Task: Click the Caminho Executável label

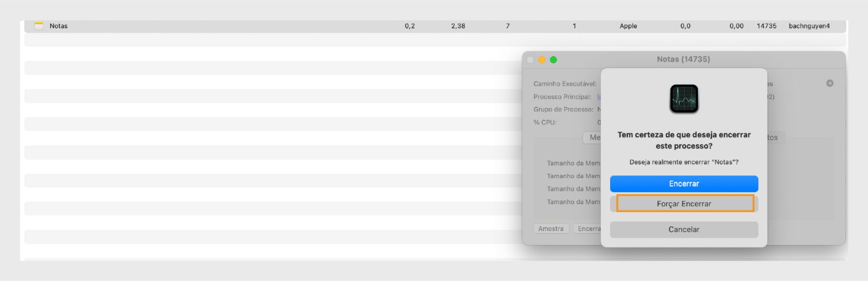Action: pos(565,84)
